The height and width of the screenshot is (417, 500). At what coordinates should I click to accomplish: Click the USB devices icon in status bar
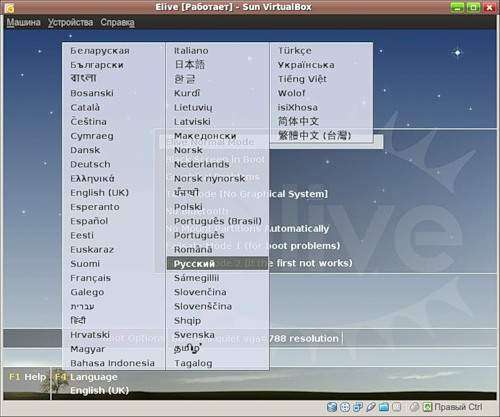pos(371,407)
